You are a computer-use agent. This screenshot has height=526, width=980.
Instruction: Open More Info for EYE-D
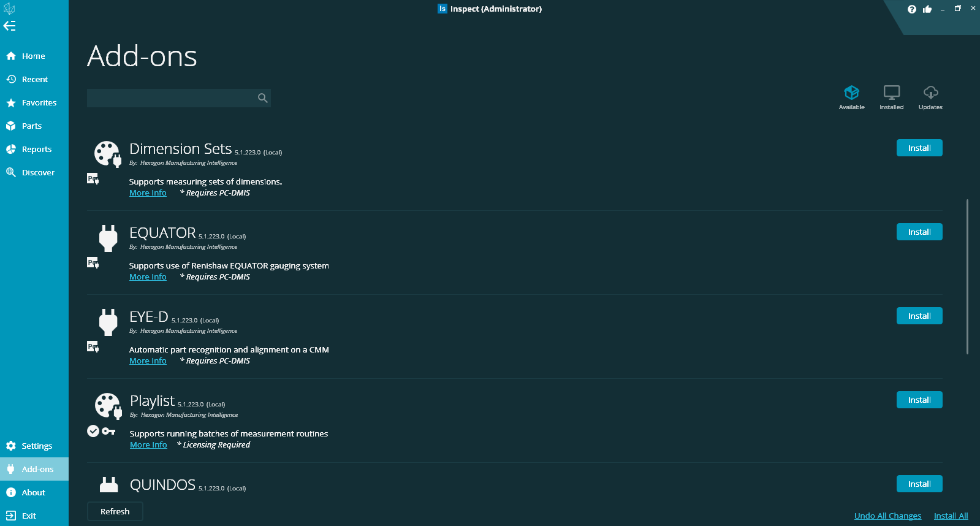148,361
